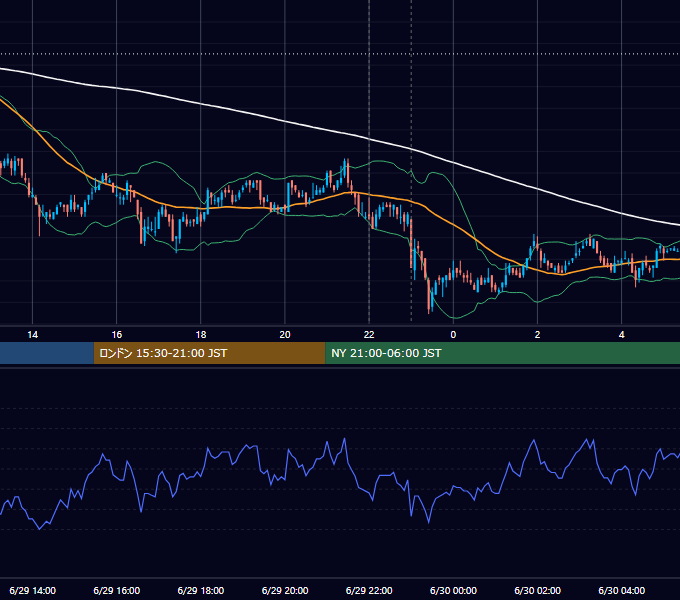Click the 6/30 04:00 date label

pos(621,590)
